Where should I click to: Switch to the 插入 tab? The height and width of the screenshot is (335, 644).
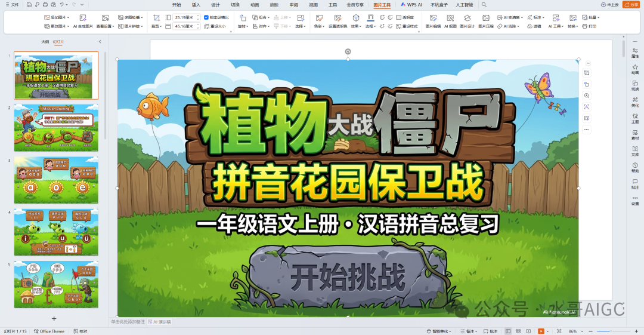(196, 5)
